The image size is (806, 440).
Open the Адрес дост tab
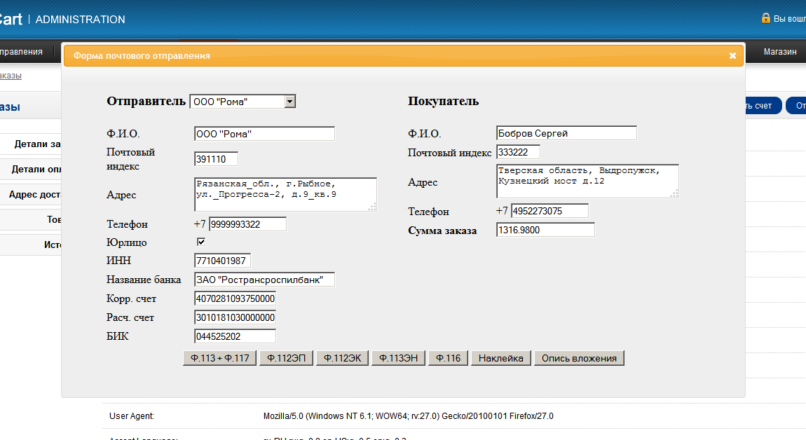tap(31, 194)
